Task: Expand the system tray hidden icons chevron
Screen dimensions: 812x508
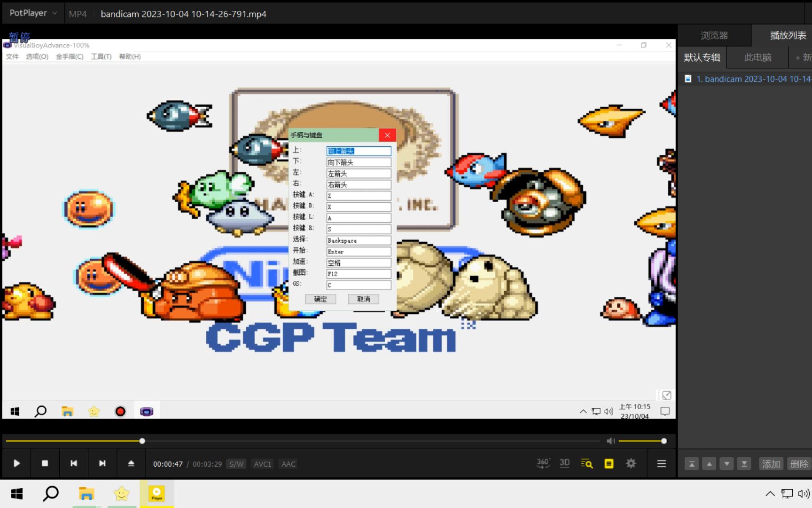Action: 770,493
